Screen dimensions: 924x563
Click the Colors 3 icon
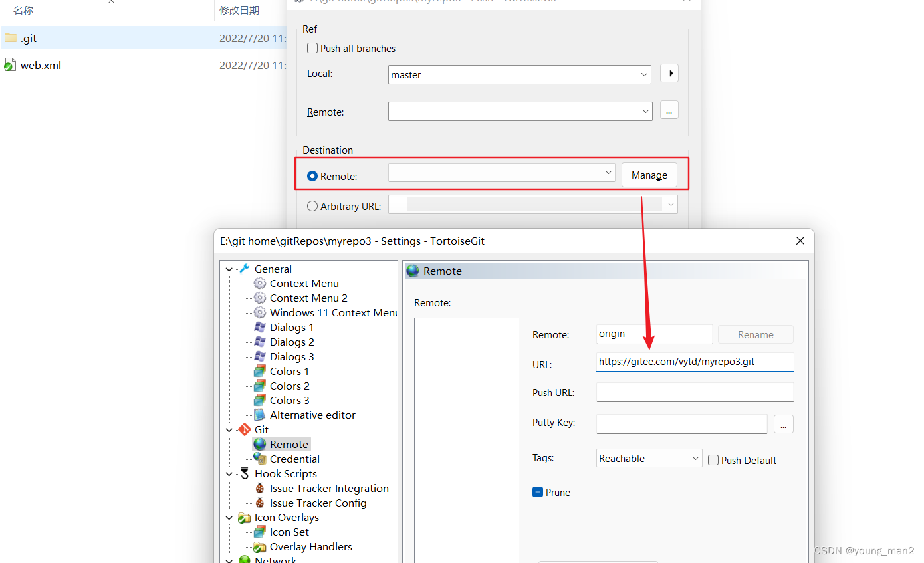pyautogui.click(x=260, y=400)
